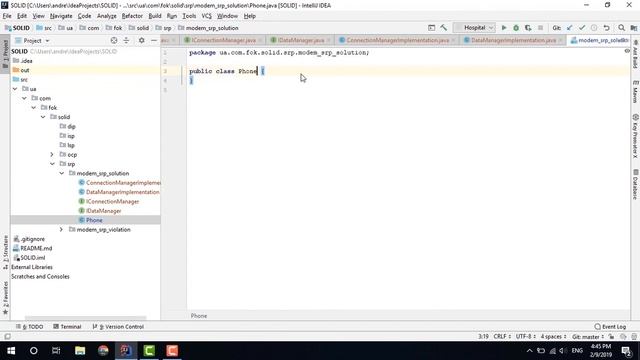Open Key Promoter X side panel
The width and height of the screenshot is (640, 360).
point(636,136)
